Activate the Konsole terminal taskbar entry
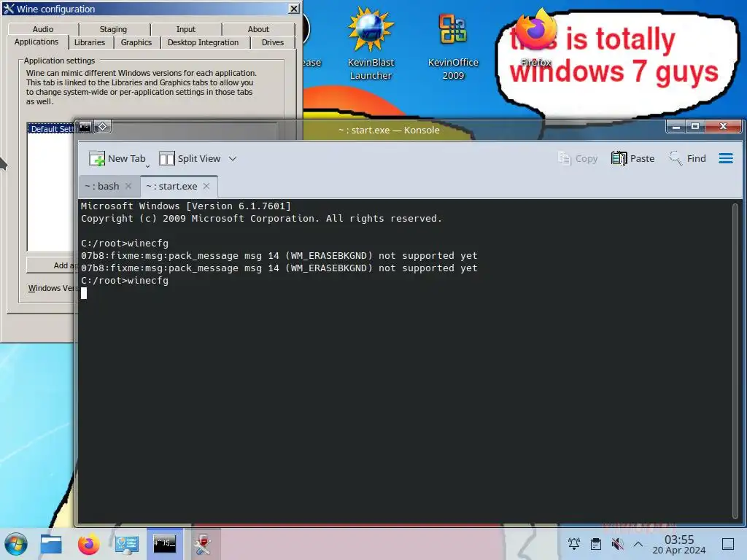Image resolution: width=747 pixels, height=560 pixels. point(164,544)
